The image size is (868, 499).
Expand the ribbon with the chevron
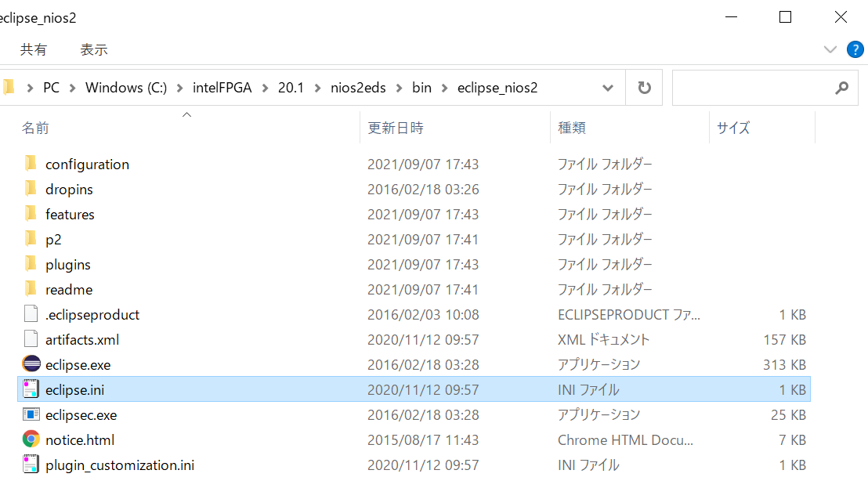click(830, 50)
